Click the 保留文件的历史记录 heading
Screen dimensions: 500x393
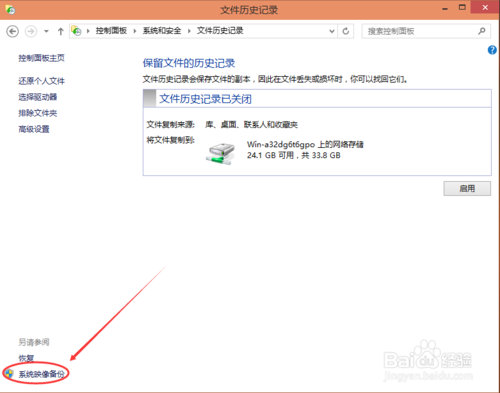coord(189,63)
